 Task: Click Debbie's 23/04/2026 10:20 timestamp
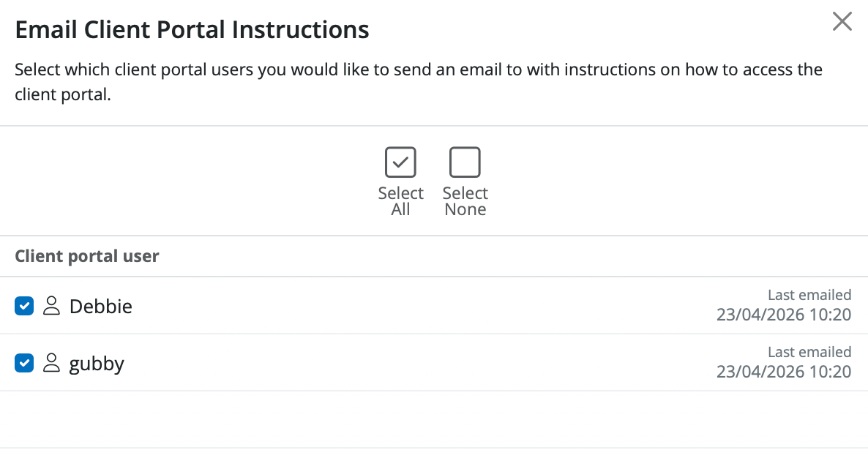click(x=783, y=315)
